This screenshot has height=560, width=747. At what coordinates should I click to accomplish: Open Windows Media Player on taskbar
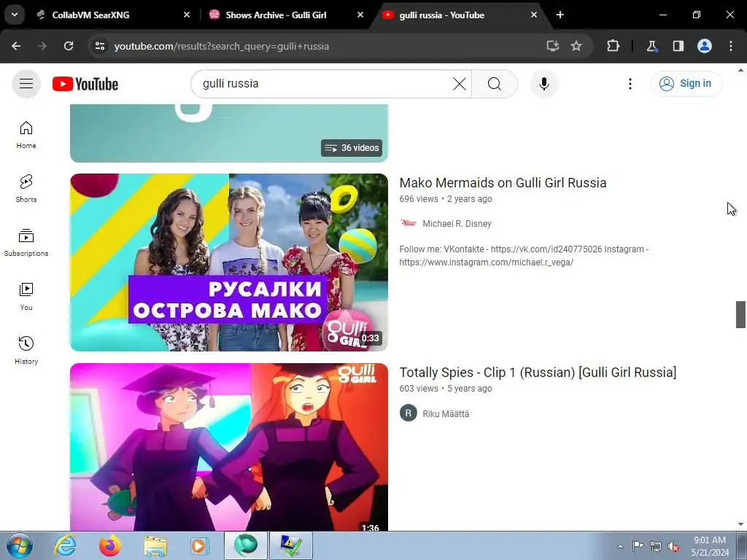click(199, 545)
